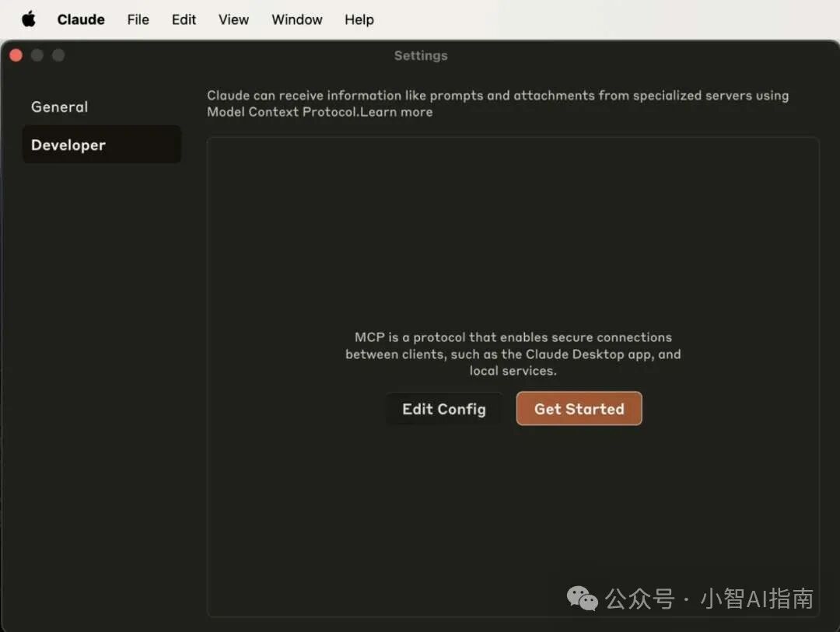Click the Edit Config button
This screenshot has width=840, height=632.
point(444,409)
